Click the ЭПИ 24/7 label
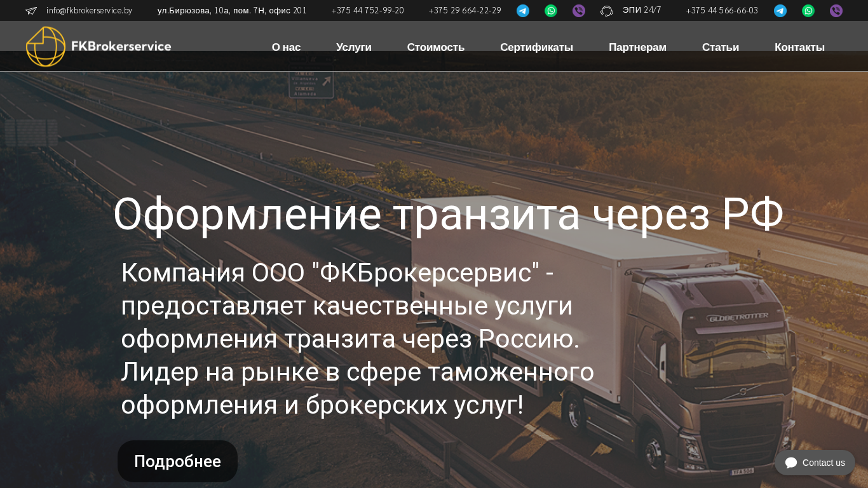 642,10
